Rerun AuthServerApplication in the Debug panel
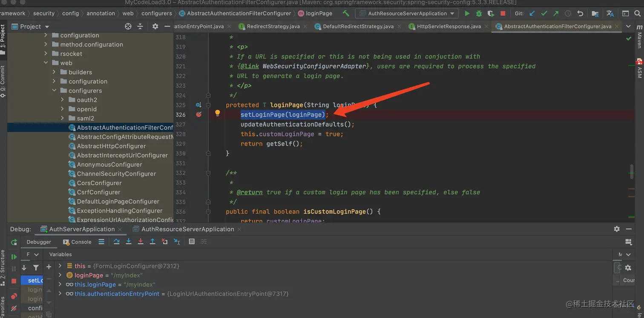 pos(14,242)
